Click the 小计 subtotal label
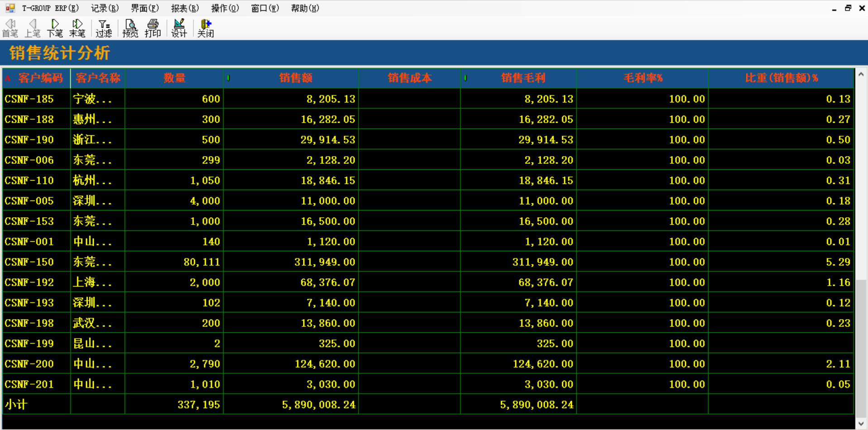Screen dimensions: 868x430 (x=16, y=405)
